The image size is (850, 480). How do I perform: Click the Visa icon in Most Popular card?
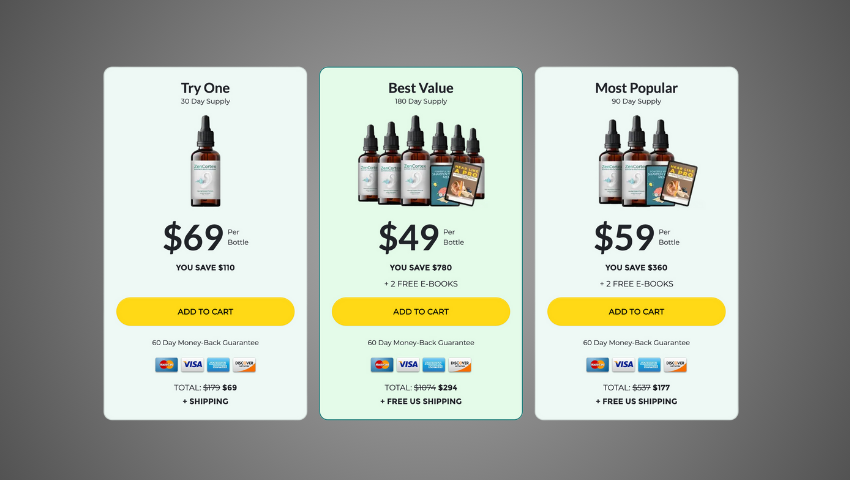(623, 364)
